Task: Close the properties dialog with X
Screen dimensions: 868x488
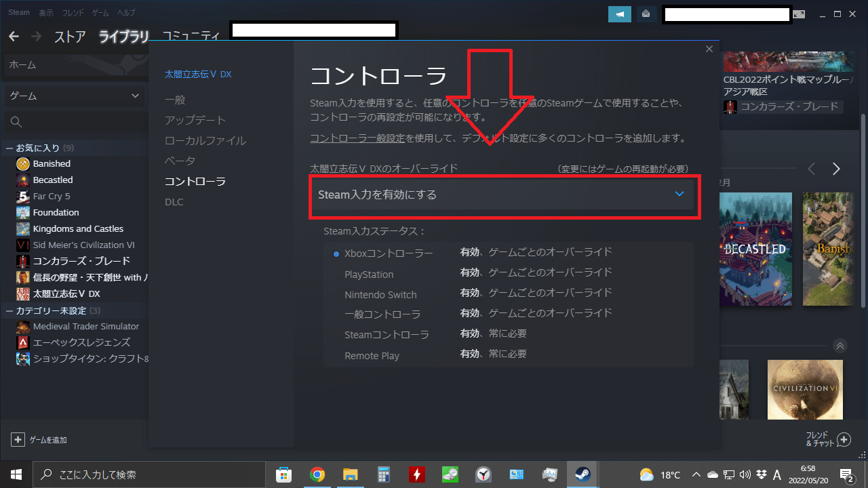Action: [709, 49]
